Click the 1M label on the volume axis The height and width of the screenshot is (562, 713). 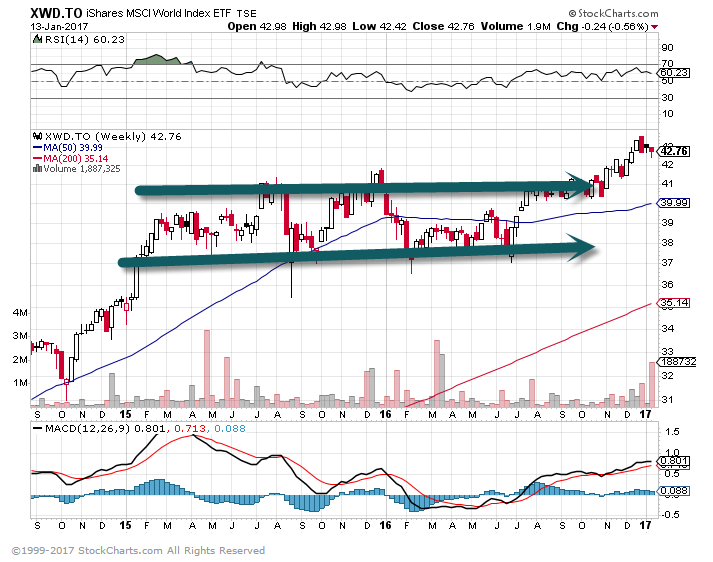pos(20,382)
